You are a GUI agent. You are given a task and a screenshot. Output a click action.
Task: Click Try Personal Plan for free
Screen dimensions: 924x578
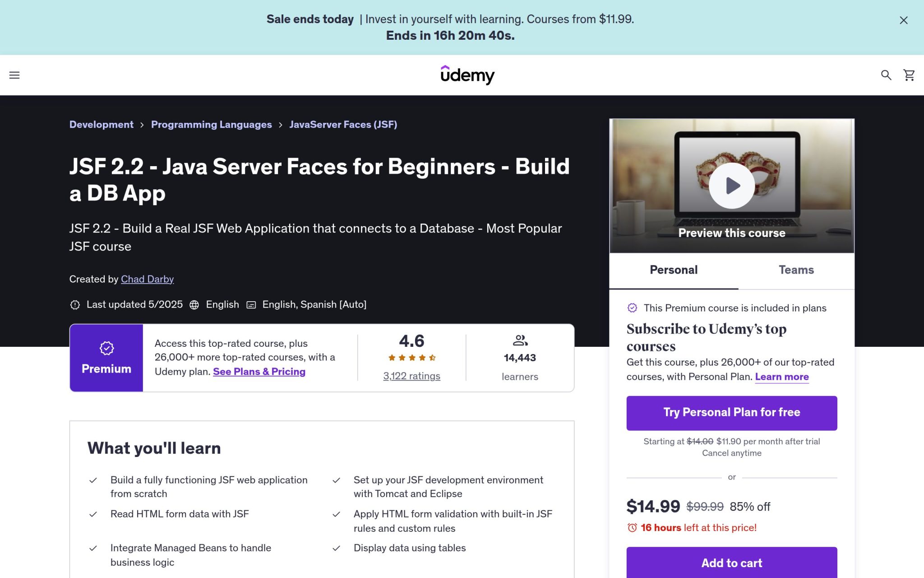click(732, 413)
